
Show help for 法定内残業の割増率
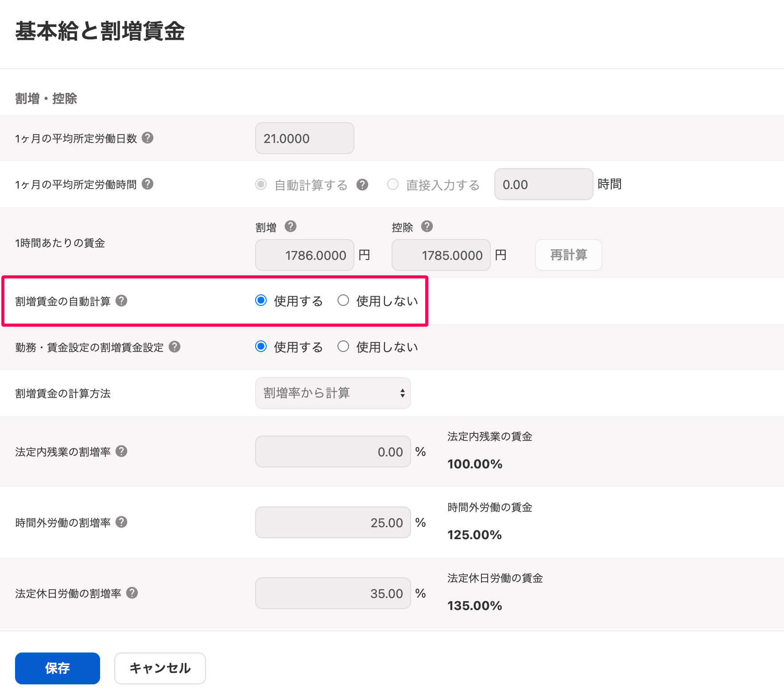pos(121,451)
